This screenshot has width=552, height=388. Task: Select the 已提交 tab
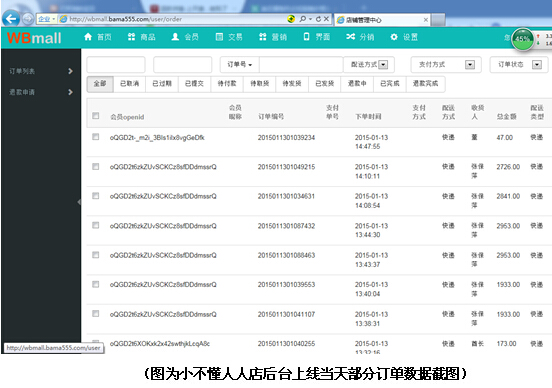pos(194,84)
